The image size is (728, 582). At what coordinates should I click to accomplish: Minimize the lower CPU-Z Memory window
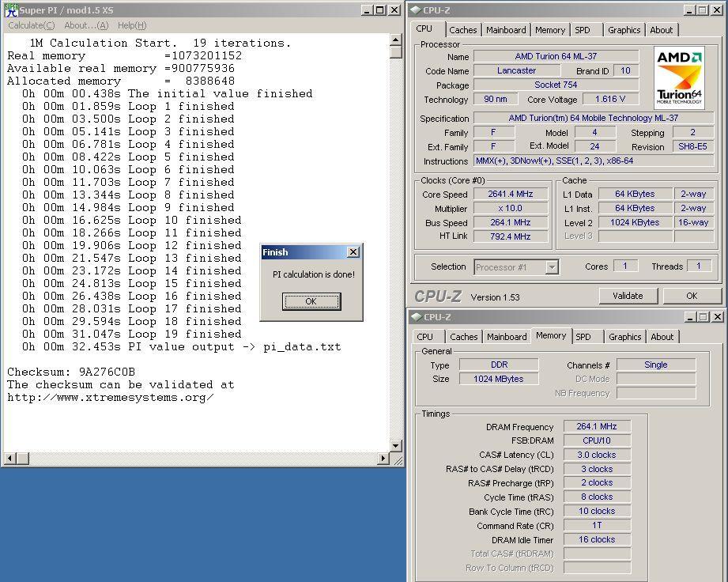pyautogui.click(x=690, y=317)
